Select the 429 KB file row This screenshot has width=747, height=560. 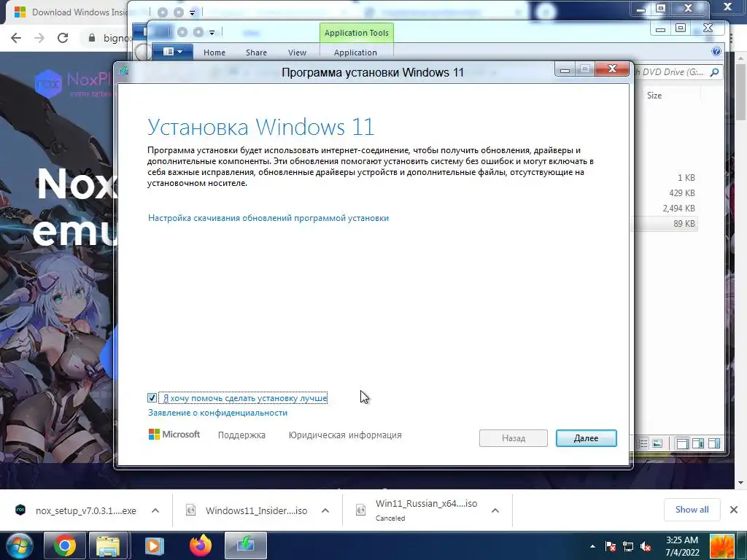pyautogui.click(x=665, y=192)
